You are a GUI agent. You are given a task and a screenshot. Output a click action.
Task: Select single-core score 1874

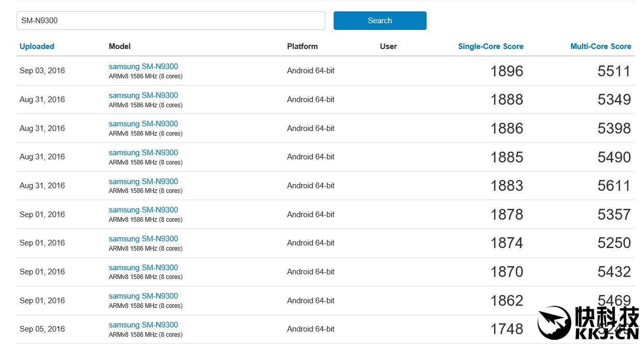pos(507,243)
